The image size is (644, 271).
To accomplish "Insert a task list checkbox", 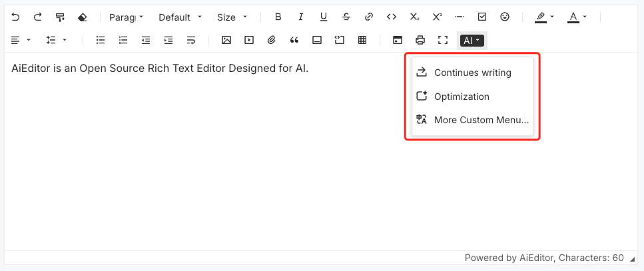I will point(482,17).
